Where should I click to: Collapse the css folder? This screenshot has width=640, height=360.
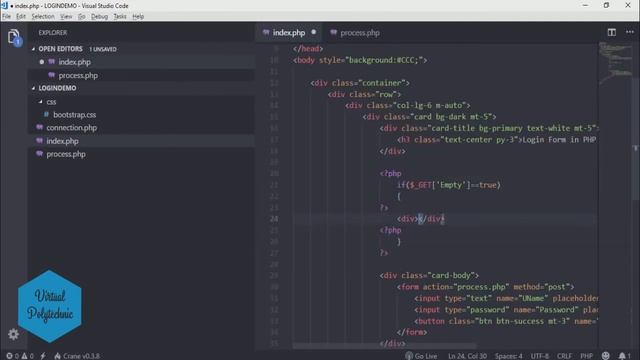(x=47, y=102)
